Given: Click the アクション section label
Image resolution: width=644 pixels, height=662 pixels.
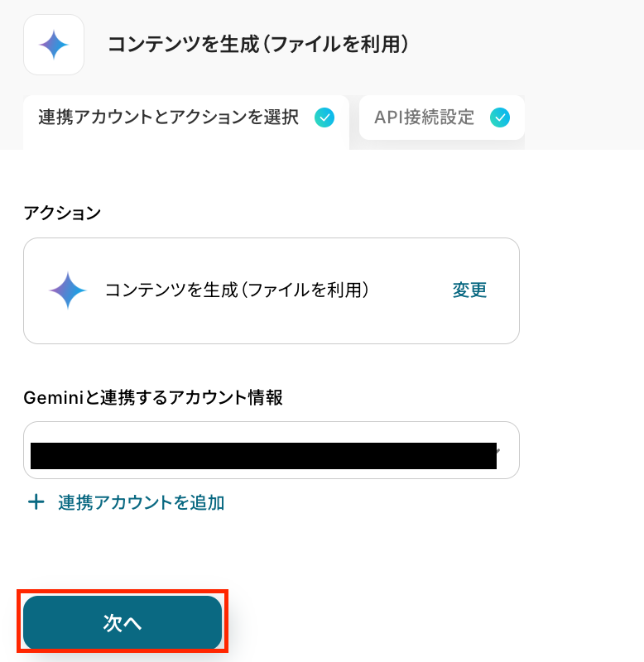Looking at the screenshot, I should point(62,213).
